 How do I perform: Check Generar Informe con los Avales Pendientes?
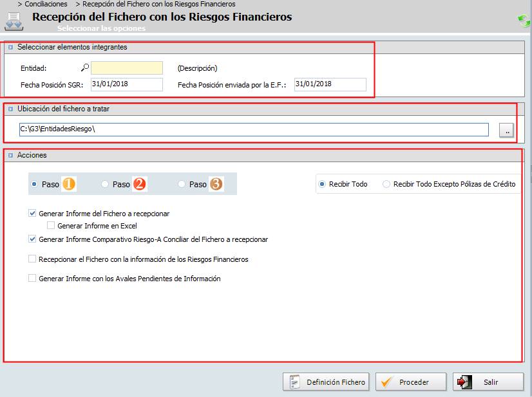pyautogui.click(x=32, y=279)
